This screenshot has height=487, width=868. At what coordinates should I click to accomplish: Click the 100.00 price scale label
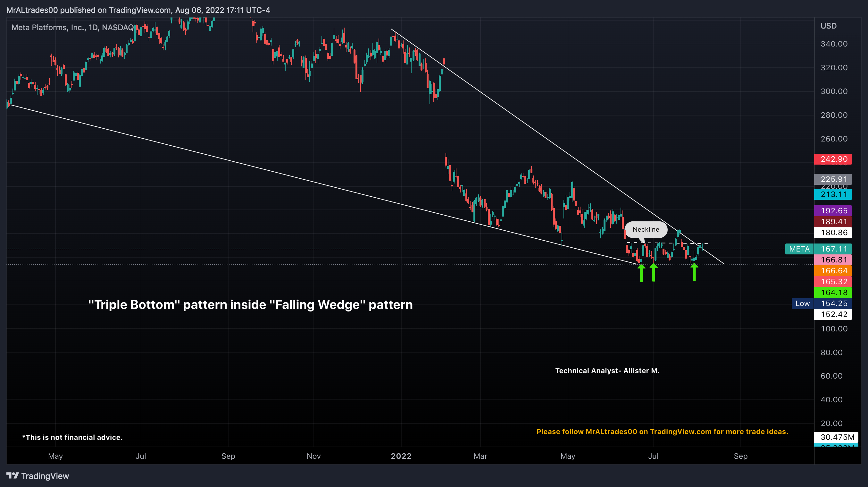coord(834,329)
